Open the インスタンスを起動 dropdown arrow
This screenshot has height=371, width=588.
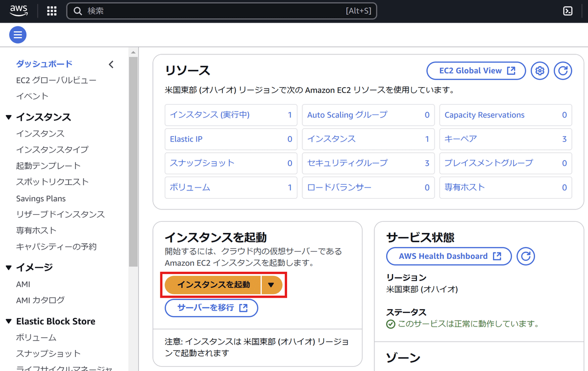(272, 284)
